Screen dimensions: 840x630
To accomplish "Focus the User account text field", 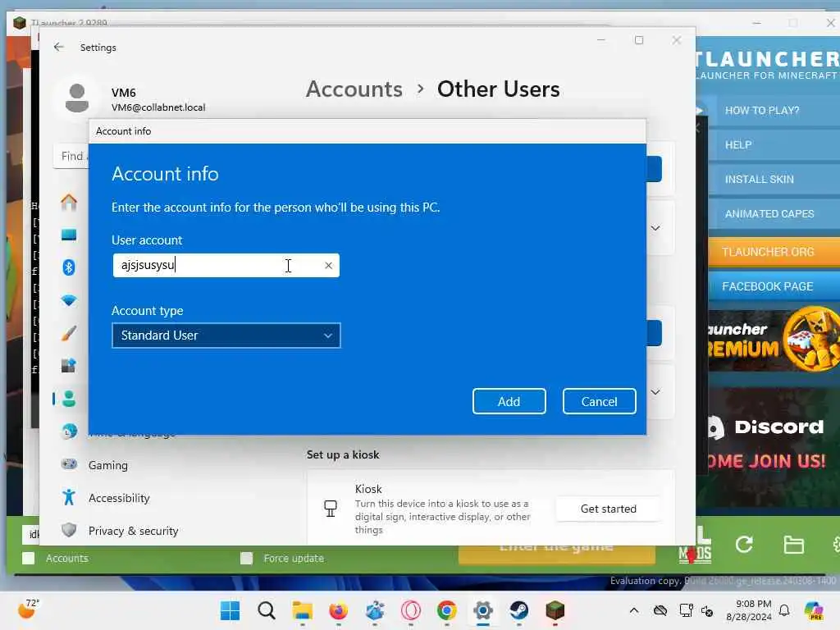I will (226, 265).
